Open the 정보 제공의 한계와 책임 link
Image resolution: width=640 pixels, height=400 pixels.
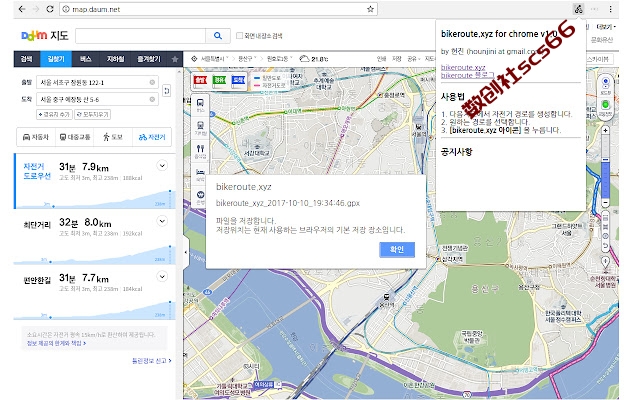pos(56,343)
